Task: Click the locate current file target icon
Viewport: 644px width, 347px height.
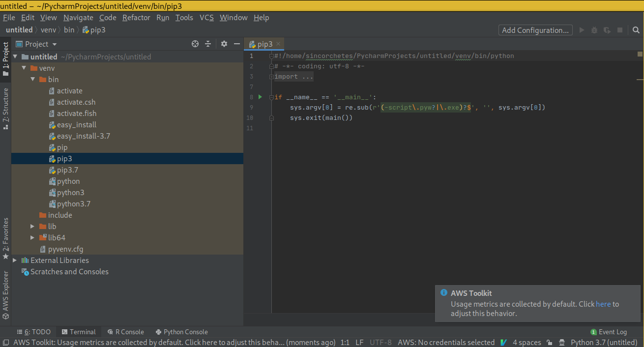Action: point(195,44)
